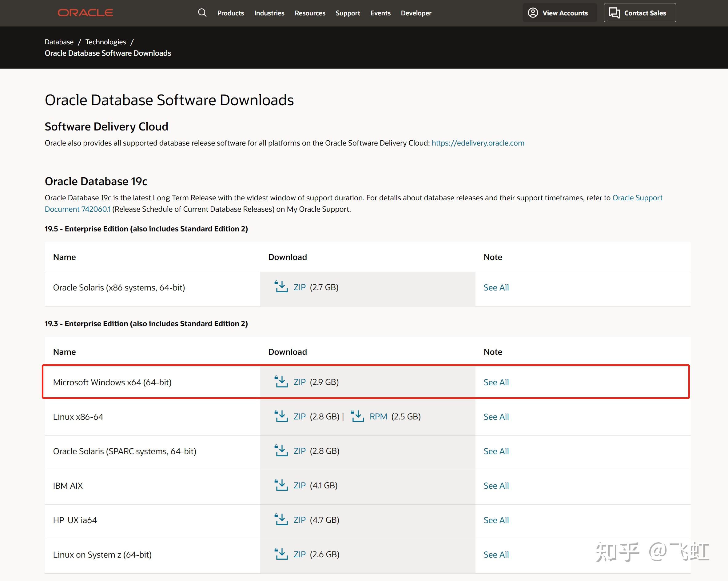
Task: Open the Resources menu
Action: (310, 13)
